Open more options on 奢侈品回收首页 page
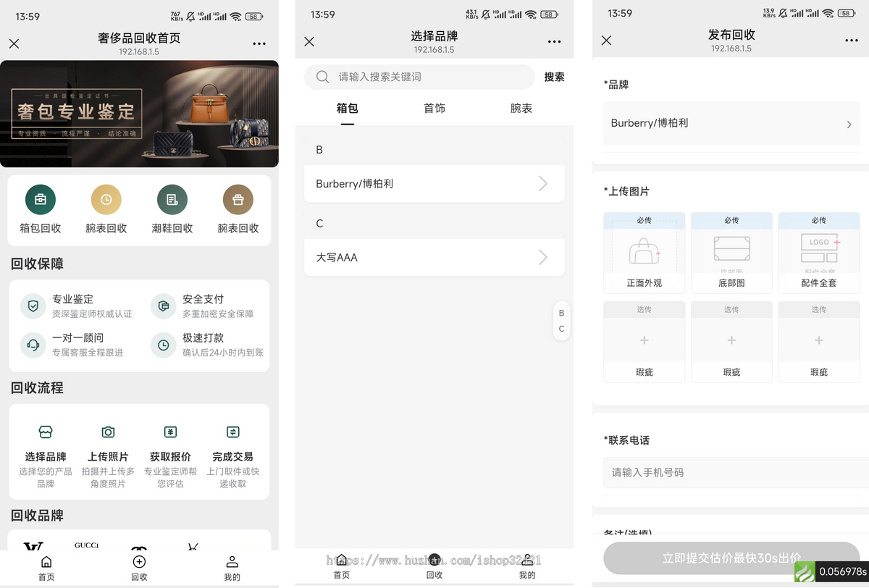 pyautogui.click(x=259, y=43)
